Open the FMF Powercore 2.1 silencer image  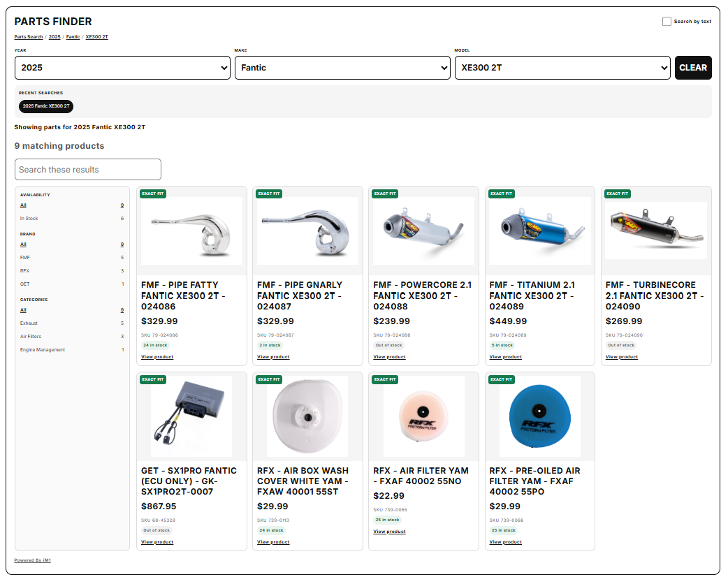(424, 231)
